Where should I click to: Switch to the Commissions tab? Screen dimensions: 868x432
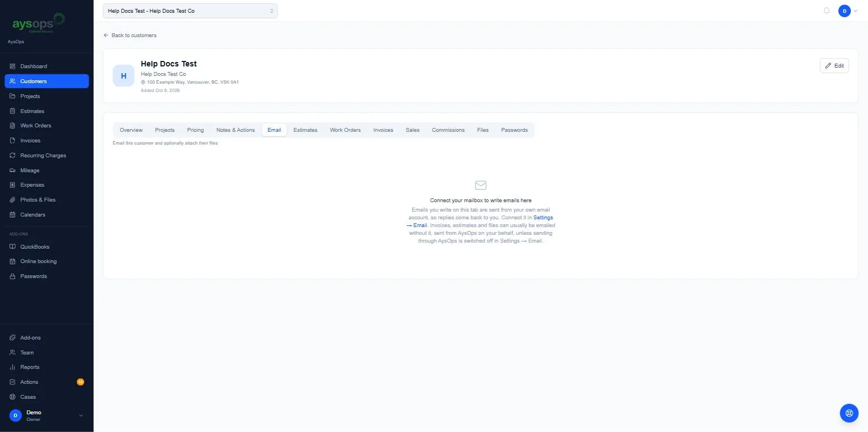[448, 130]
